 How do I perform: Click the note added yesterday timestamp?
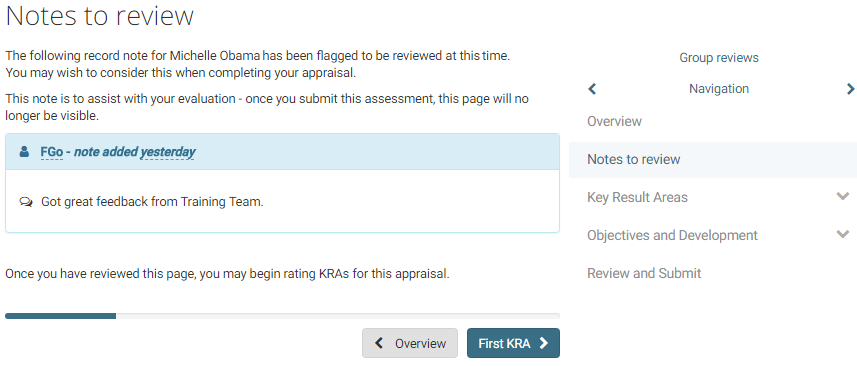tap(134, 152)
